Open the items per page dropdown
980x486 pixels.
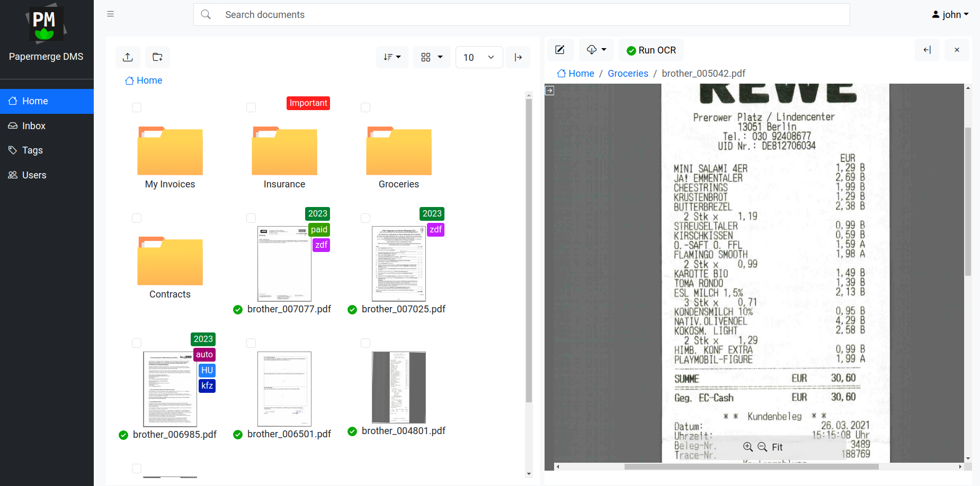(x=478, y=57)
